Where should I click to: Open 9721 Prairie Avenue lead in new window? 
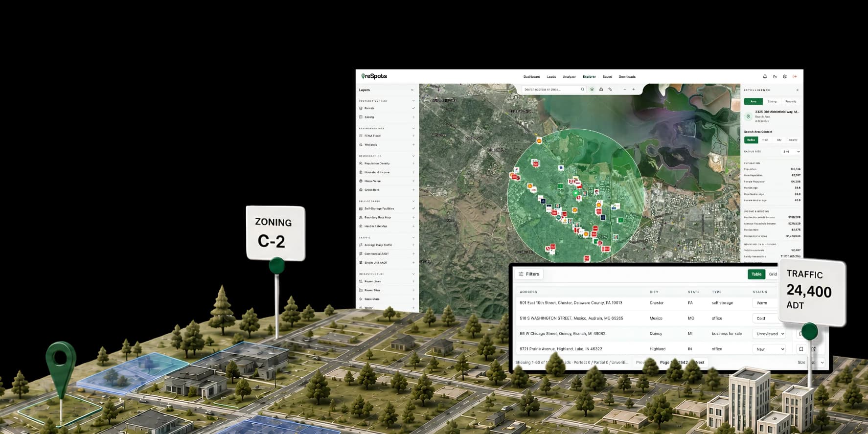tap(814, 349)
